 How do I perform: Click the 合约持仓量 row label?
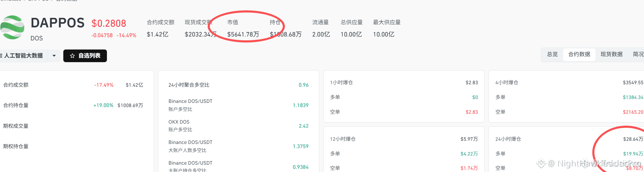(x=16, y=105)
